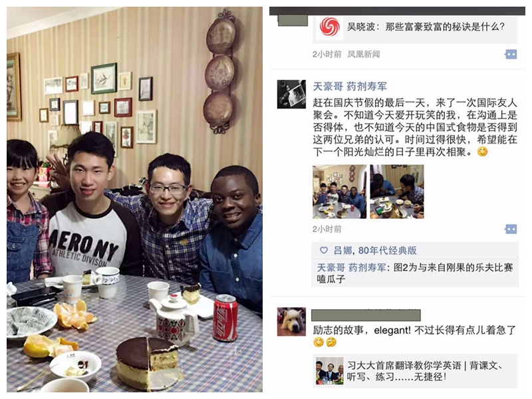The height and width of the screenshot is (399, 532).
Task: Open 天豪哥 药剂寿军 profile avatar
Action: 291,94
